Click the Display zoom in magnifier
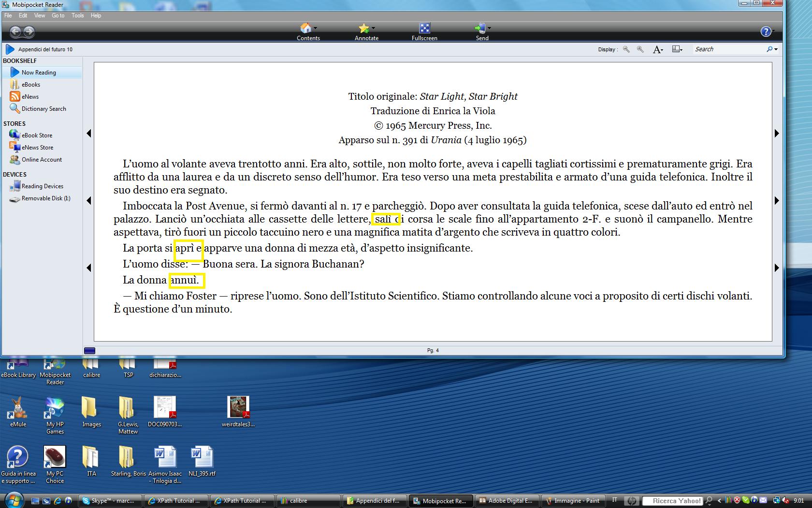Image resolution: width=812 pixels, height=508 pixels. click(640, 49)
